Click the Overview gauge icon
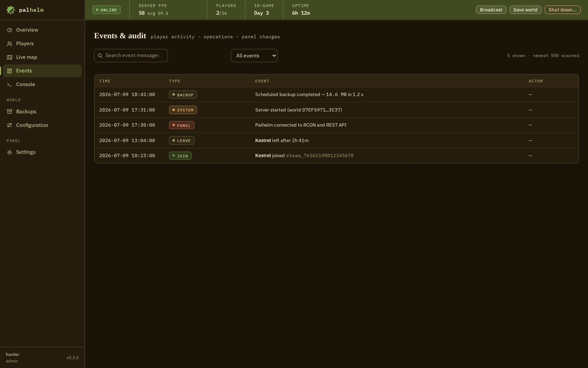This screenshot has width=588, height=368. point(10,30)
